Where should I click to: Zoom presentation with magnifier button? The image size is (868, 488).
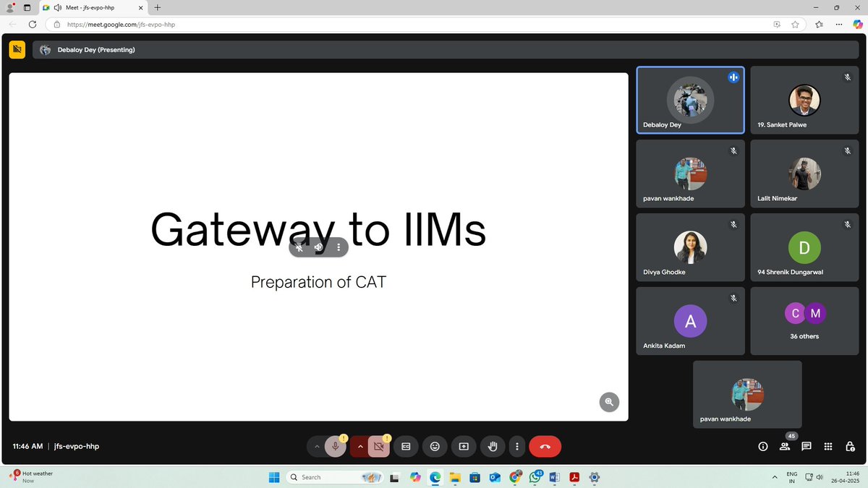609,402
